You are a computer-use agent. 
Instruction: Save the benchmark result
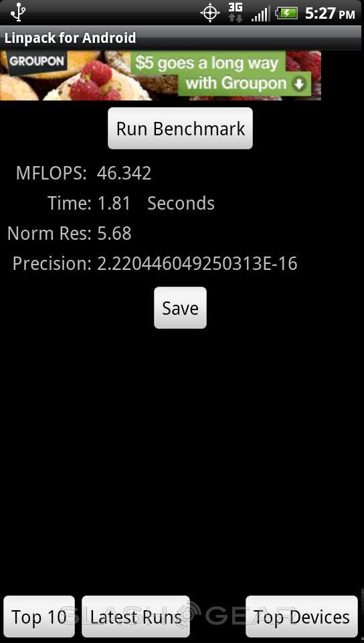pyautogui.click(x=180, y=308)
